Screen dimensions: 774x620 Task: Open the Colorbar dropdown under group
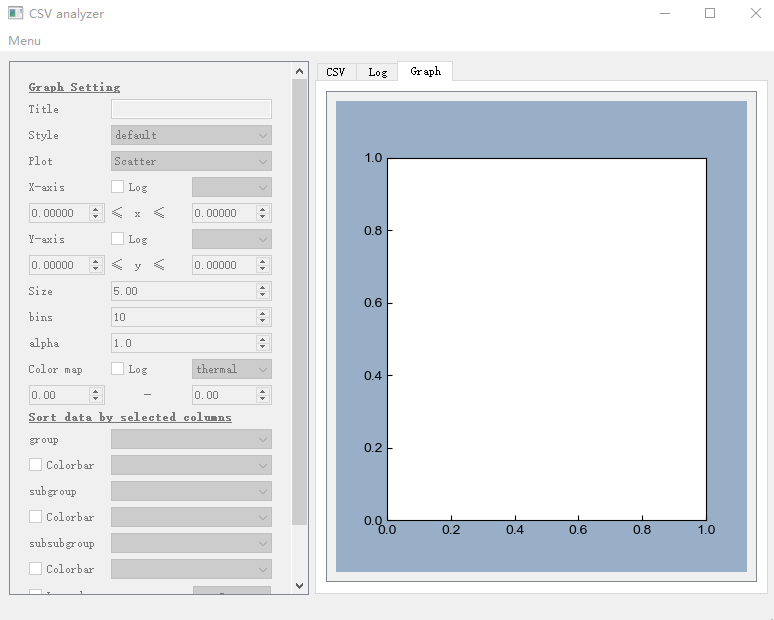tap(191, 465)
